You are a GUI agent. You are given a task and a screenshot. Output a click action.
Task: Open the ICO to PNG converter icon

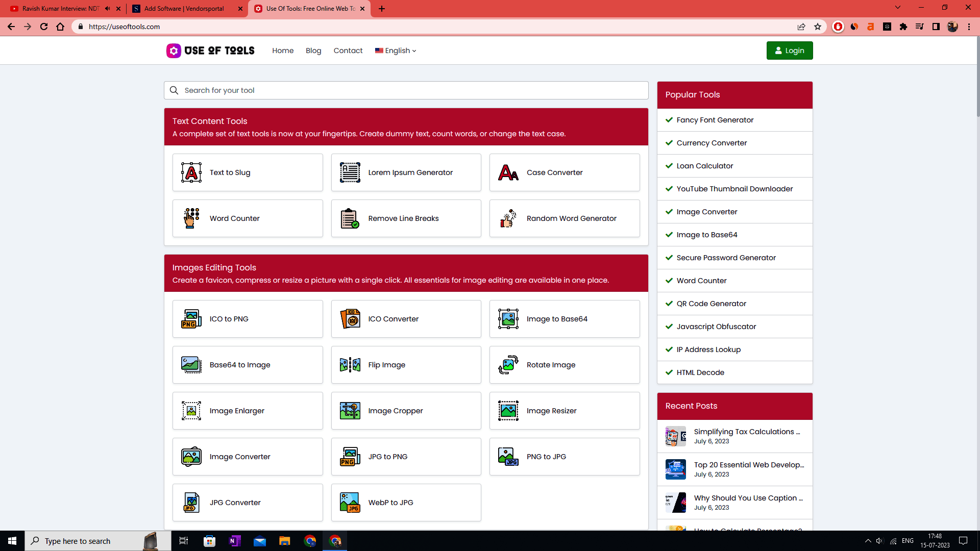(x=191, y=319)
